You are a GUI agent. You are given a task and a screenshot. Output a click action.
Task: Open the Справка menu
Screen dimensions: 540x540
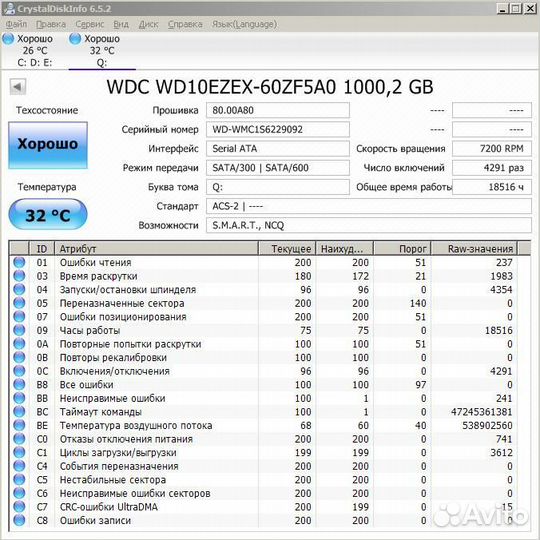click(x=185, y=24)
